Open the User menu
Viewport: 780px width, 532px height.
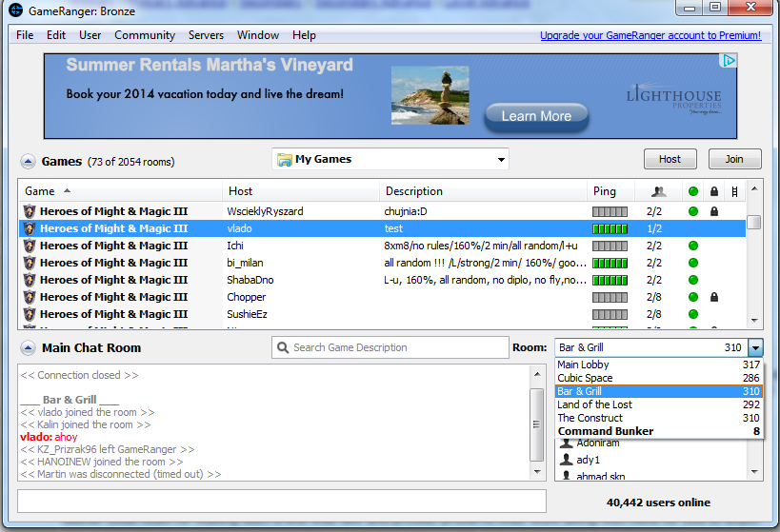pyautogui.click(x=90, y=35)
